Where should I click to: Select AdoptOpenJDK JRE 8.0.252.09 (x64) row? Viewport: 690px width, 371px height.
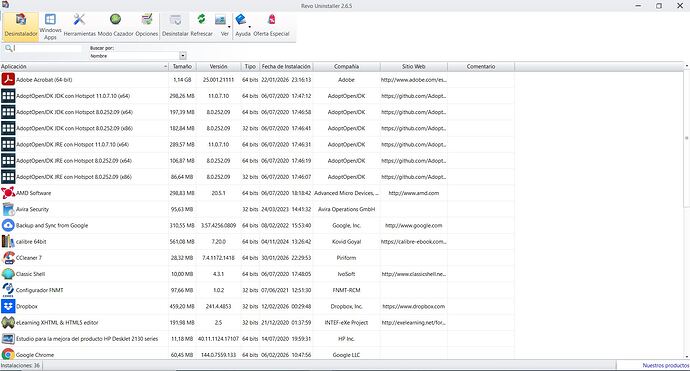(x=257, y=161)
